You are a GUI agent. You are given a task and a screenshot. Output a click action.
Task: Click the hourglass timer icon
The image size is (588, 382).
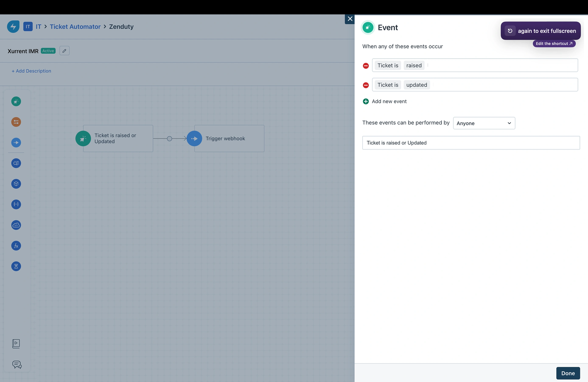(x=16, y=266)
